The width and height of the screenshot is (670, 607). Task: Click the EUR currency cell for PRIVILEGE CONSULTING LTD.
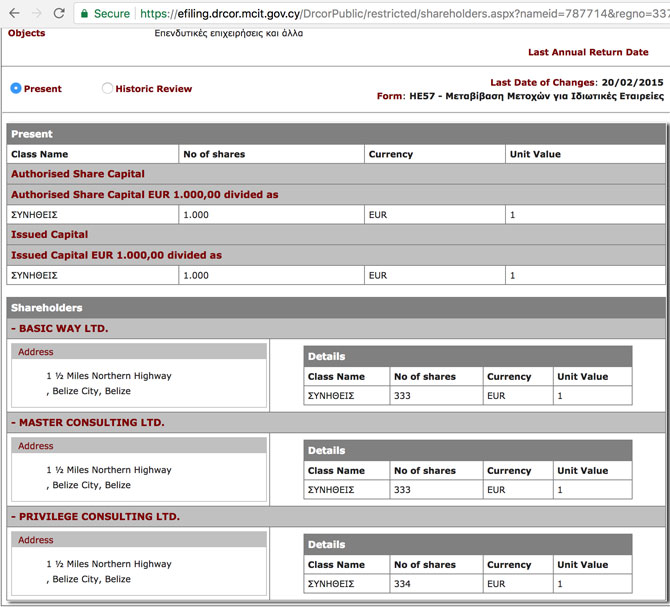tap(518, 584)
